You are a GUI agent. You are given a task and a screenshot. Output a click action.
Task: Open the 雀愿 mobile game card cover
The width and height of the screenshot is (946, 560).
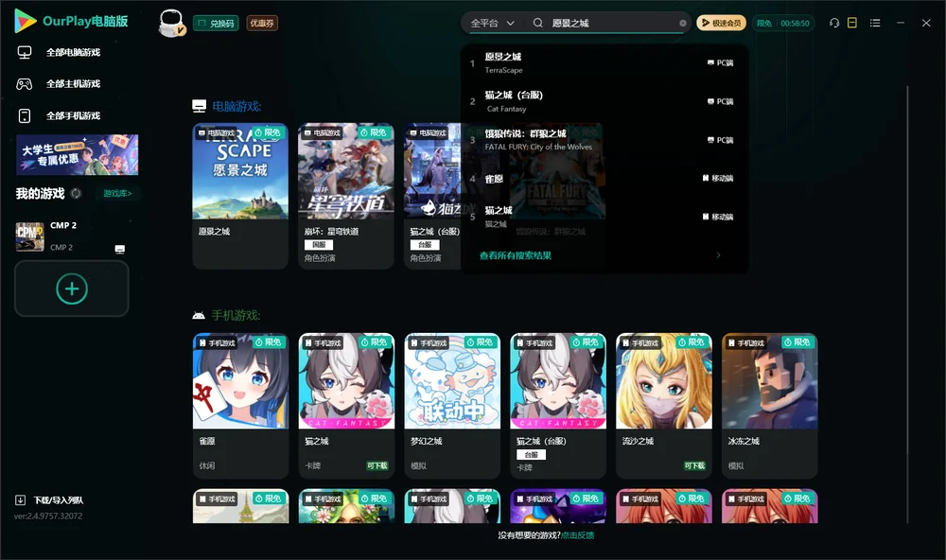[240, 381]
